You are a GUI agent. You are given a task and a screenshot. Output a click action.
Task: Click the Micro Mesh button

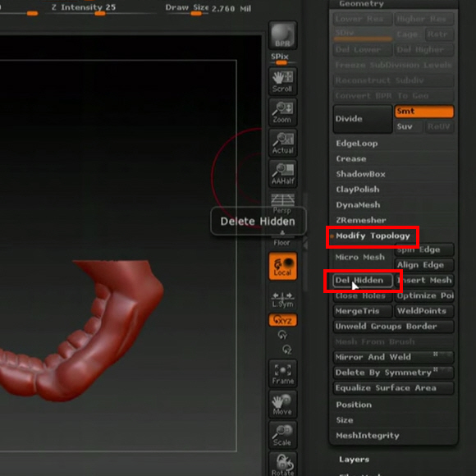[363, 257]
